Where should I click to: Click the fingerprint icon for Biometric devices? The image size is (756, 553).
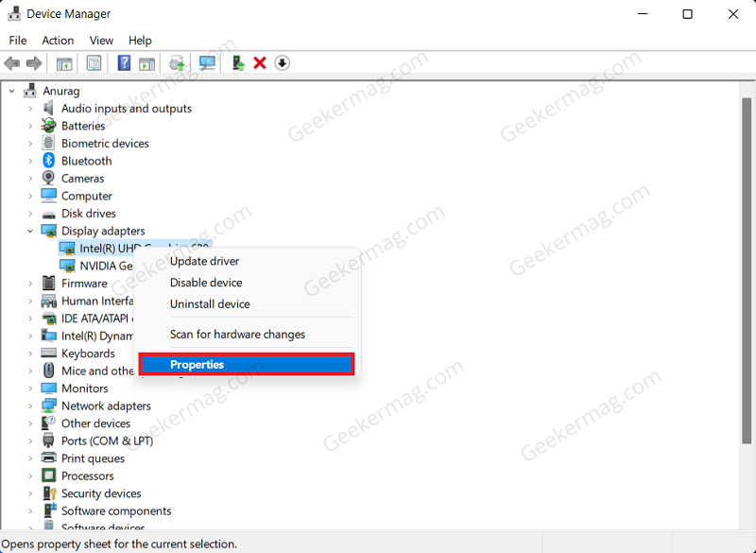48,143
